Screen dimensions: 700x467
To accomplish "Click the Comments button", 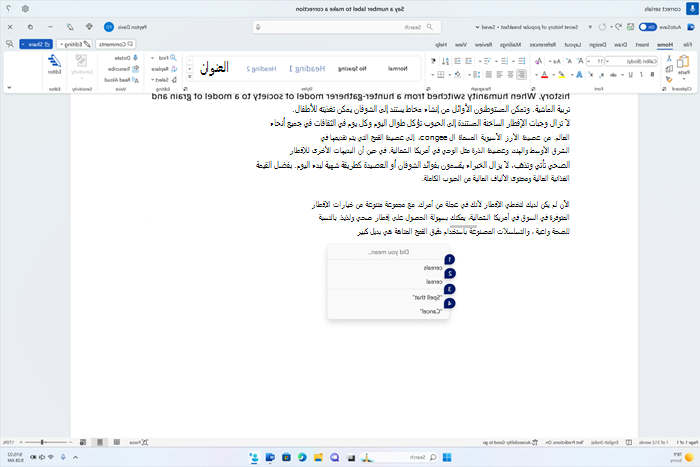I will coord(116,44).
